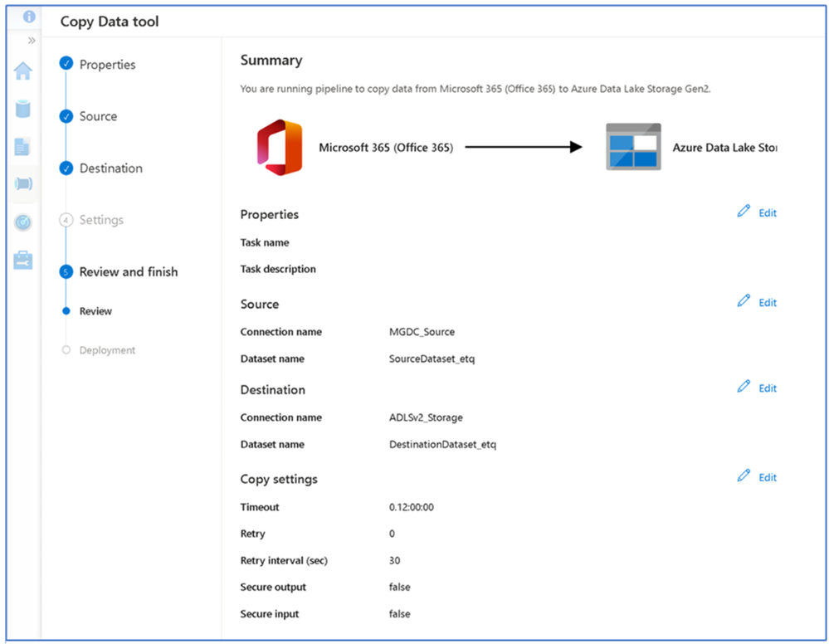829x644 pixels.
Task: Click the Azure Data Lake Sto label
Action: (724, 148)
